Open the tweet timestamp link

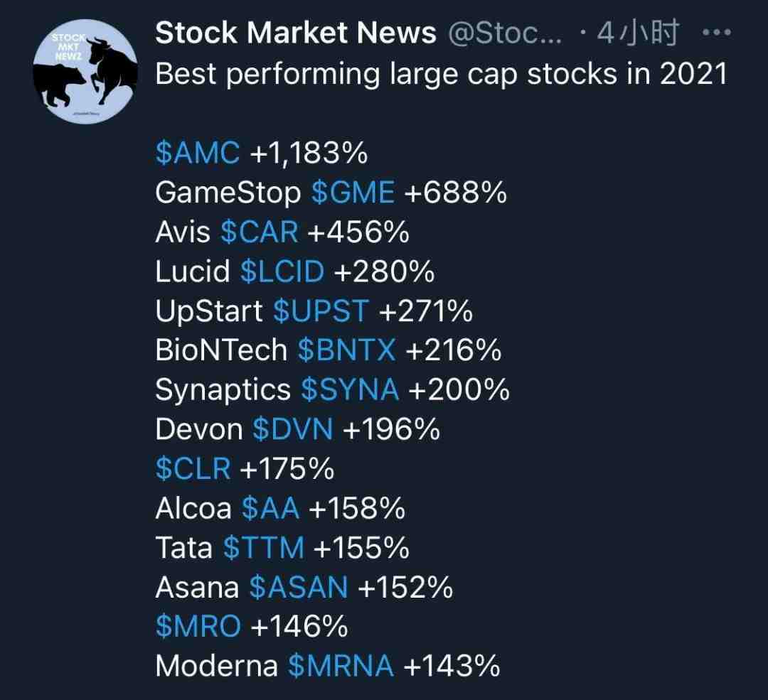(638, 33)
